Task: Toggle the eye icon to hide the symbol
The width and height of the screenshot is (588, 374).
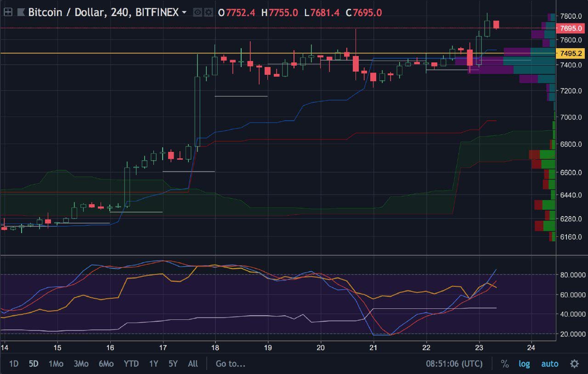Action: pyautogui.click(x=198, y=12)
